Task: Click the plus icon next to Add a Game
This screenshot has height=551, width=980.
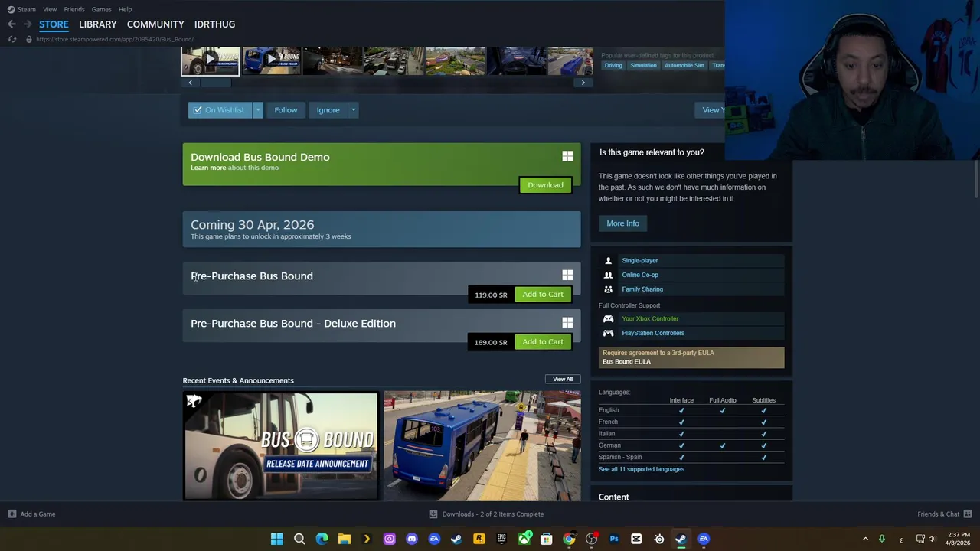Action: (x=11, y=514)
